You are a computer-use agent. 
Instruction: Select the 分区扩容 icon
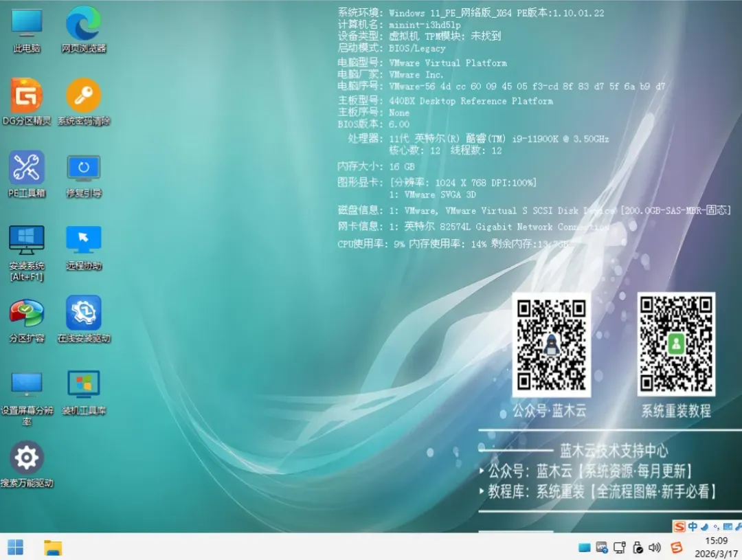27,320
